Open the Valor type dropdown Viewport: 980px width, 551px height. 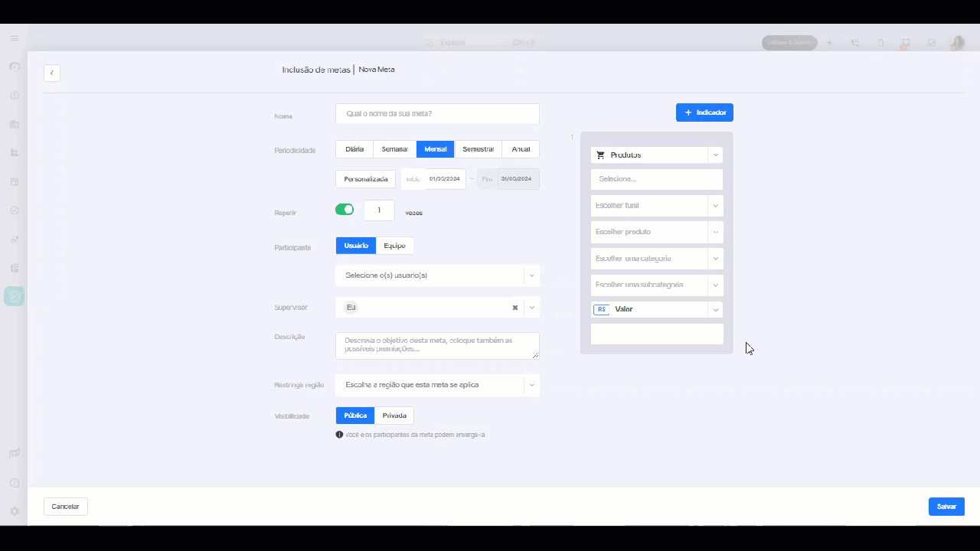click(x=657, y=310)
